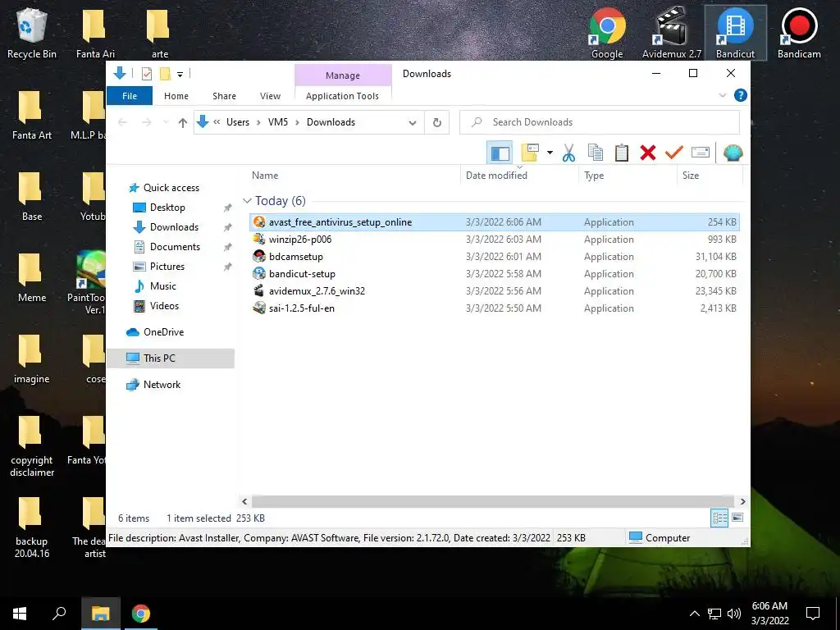Image resolution: width=840 pixels, height=630 pixels.
Task: Open the Application Tools tab
Action: [x=342, y=96]
